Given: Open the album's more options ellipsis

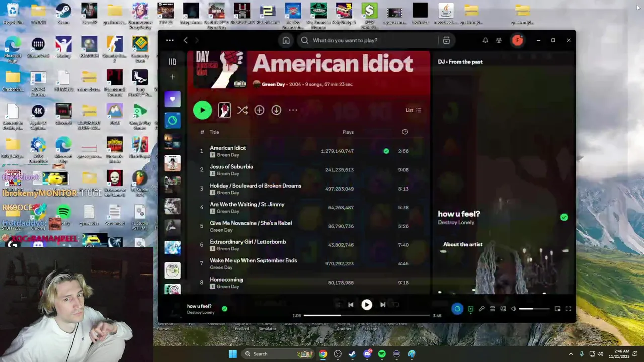Looking at the screenshot, I should click(x=293, y=110).
